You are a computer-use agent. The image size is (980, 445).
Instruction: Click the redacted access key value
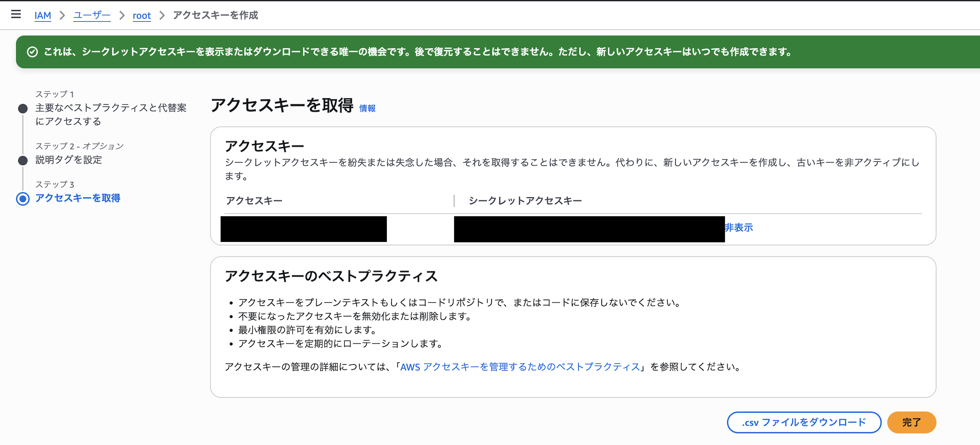pos(303,229)
